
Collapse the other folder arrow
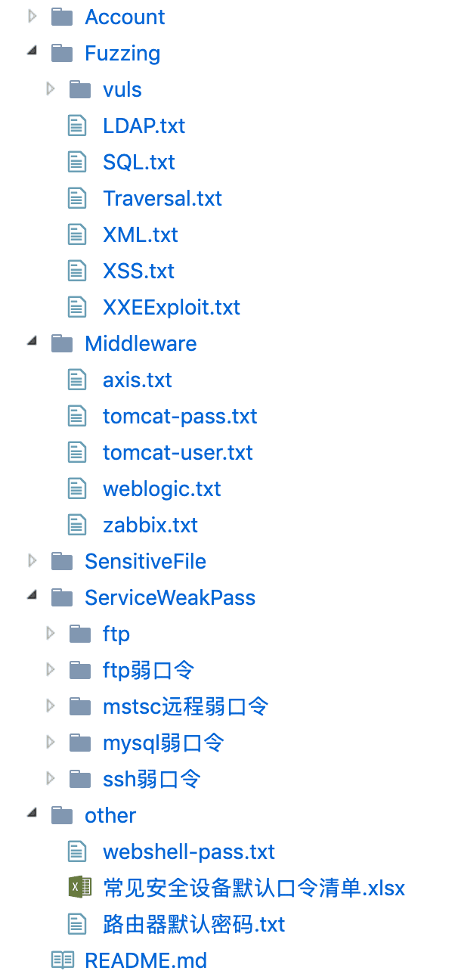click(32, 814)
